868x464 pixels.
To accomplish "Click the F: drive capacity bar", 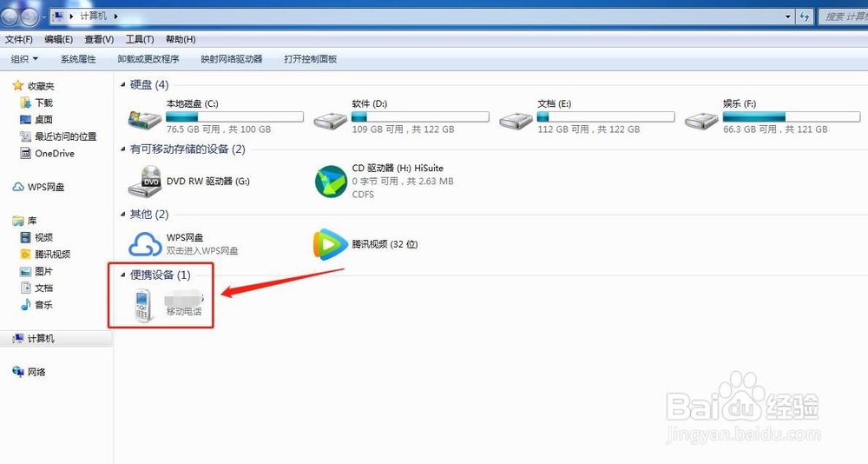I will pyautogui.click(x=792, y=117).
